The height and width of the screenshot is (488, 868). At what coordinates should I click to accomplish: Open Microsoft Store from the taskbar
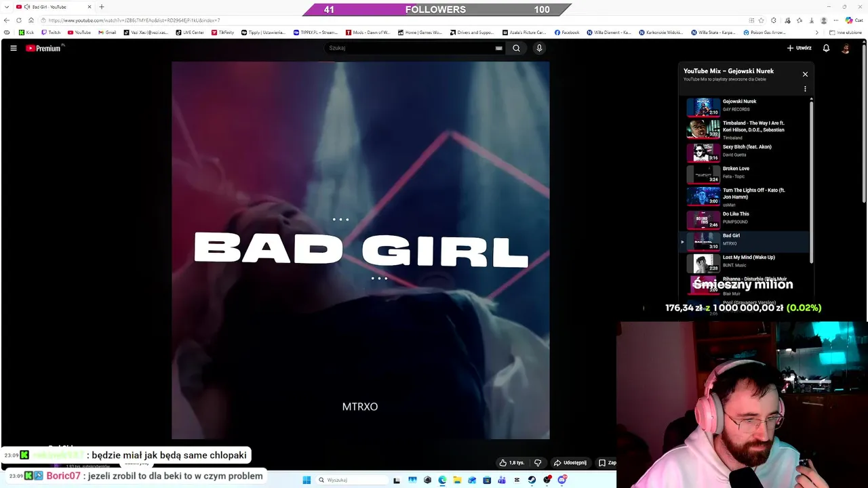pyautogui.click(x=487, y=480)
